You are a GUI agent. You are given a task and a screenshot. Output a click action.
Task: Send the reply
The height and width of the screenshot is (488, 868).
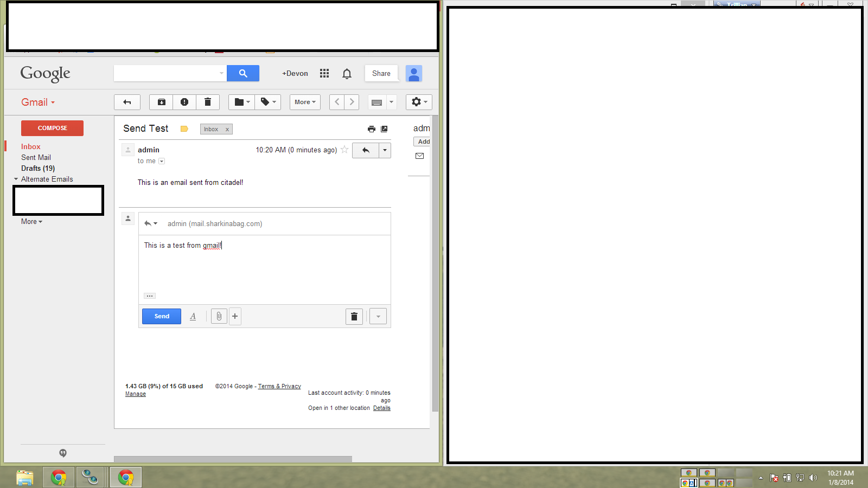click(x=162, y=316)
